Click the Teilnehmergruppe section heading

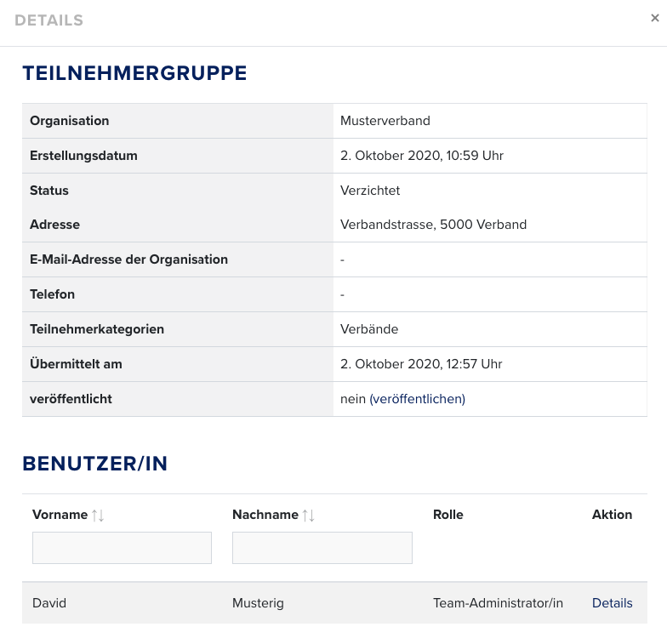(x=134, y=73)
